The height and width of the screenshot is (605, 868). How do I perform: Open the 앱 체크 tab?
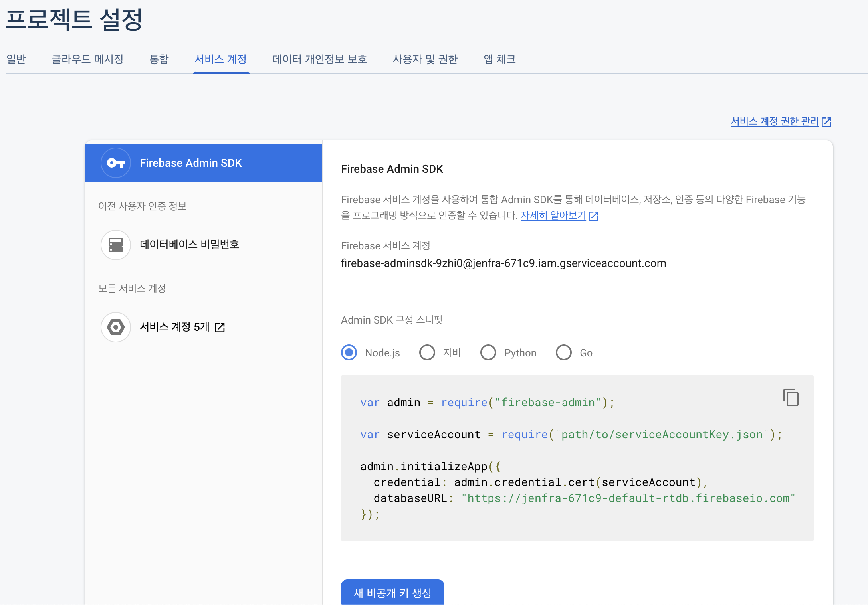pos(499,59)
